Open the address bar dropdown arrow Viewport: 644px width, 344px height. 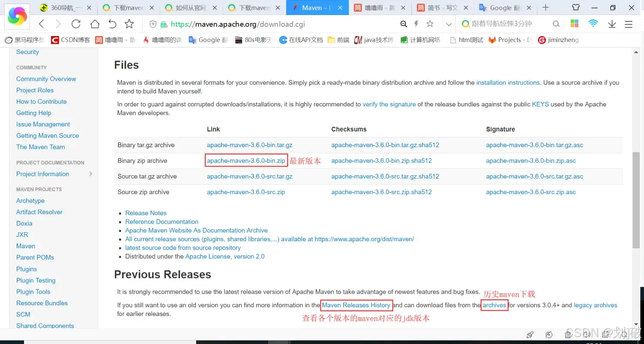click(449, 24)
